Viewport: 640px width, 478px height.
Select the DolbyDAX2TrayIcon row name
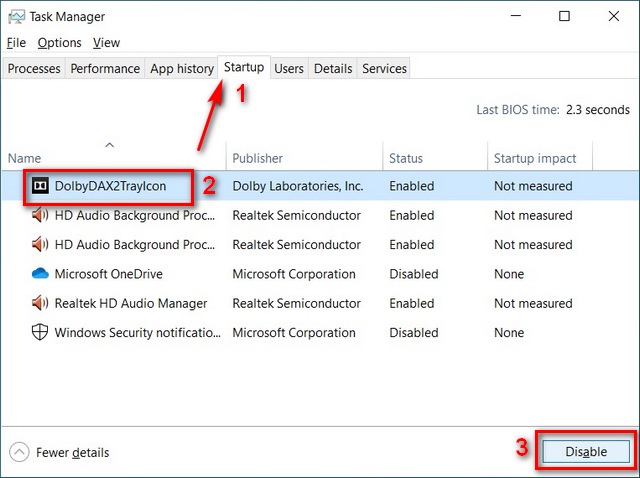pyautogui.click(x=110, y=186)
